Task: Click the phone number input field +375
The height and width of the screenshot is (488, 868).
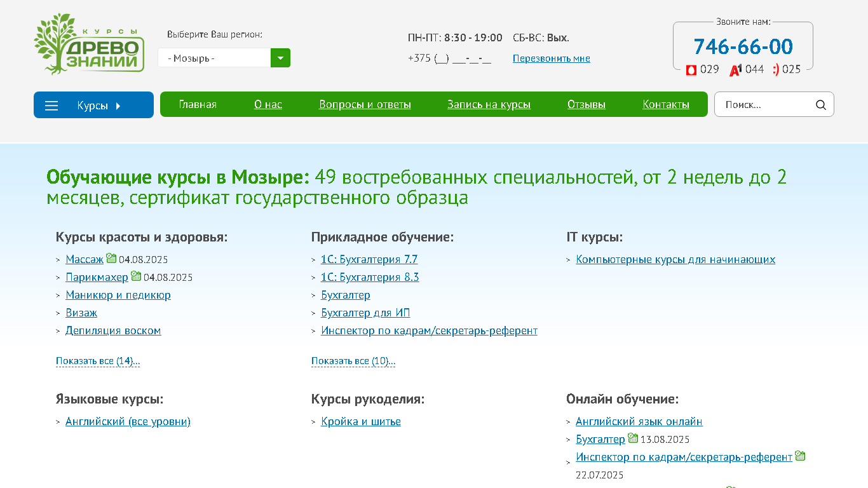Action: pos(450,58)
